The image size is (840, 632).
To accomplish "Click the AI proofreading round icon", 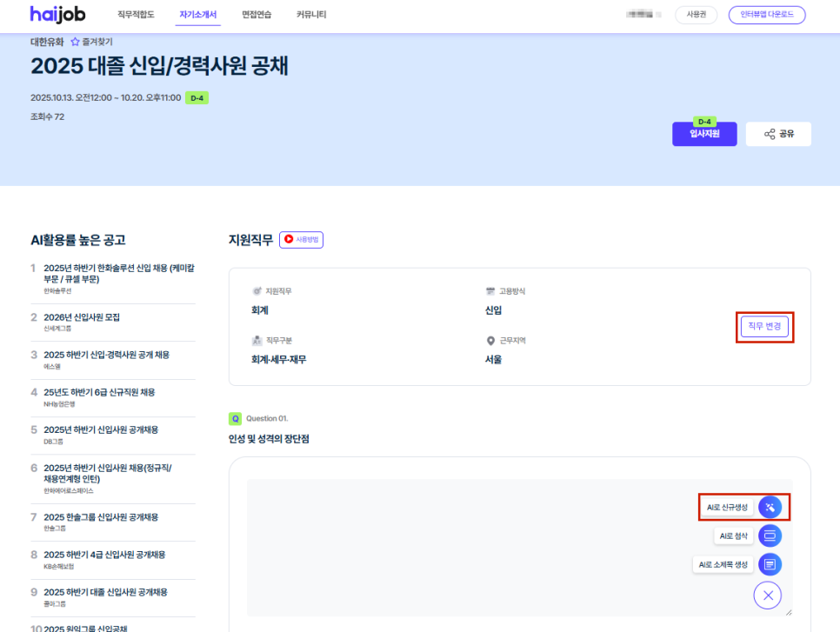I will [770, 536].
